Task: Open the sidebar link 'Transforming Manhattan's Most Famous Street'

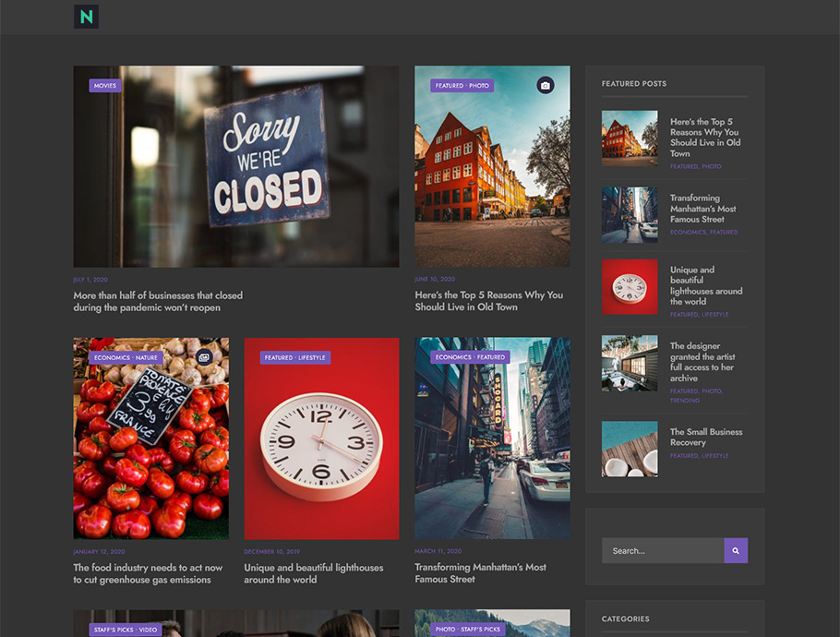Action: pos(703,209)
